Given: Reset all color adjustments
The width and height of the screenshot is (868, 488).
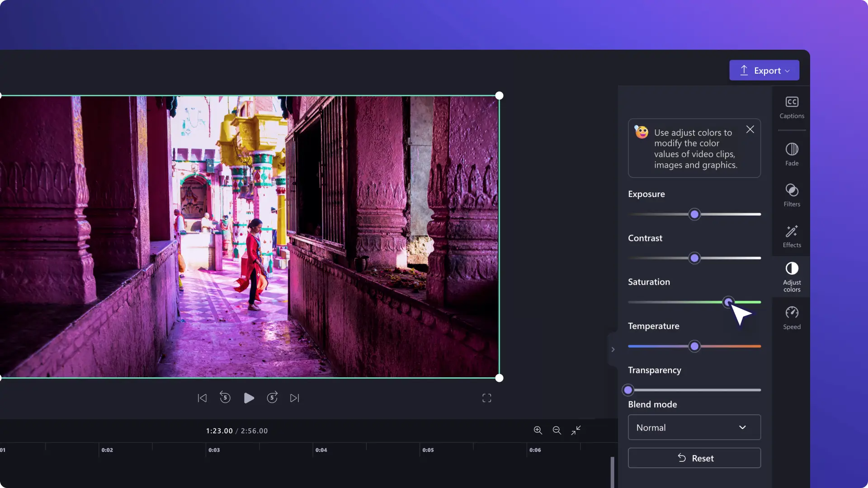Looking at the screenshot, I should click(x=694, y=458).
